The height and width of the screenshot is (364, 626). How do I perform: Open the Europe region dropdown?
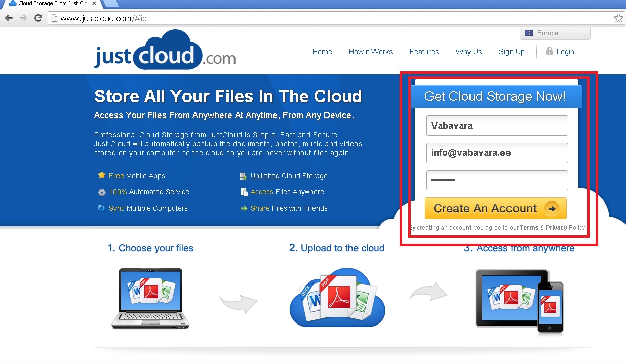coord(555,33)
